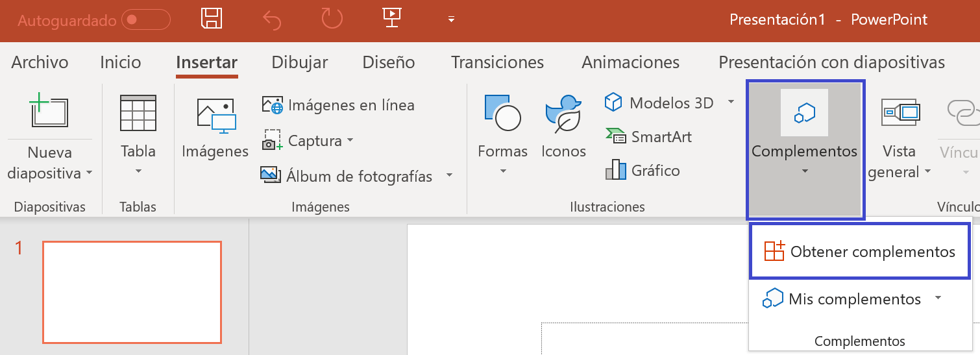Click the Ilustraciones group label
Viewport: 980px width, 355px height.
coord(607,207)
